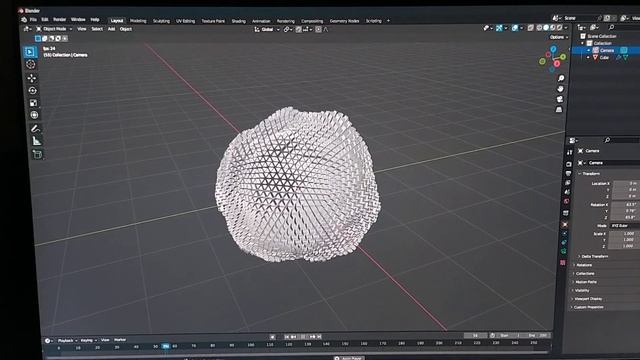This screenshot has width=640, height=360.
Task: Open the Render properties tab
Action: (569, 164)
